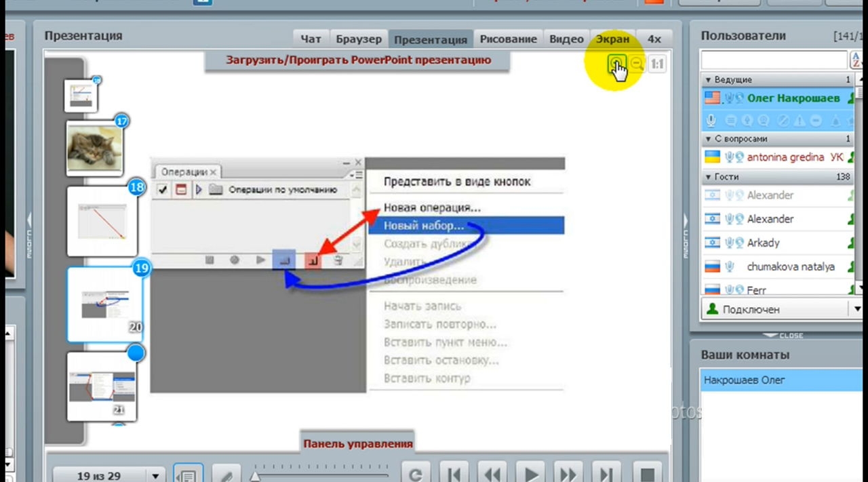Click the reload presentation icon
Image resolution: width=868 pixels, height=482 pixels.
(x=416, y=474)
